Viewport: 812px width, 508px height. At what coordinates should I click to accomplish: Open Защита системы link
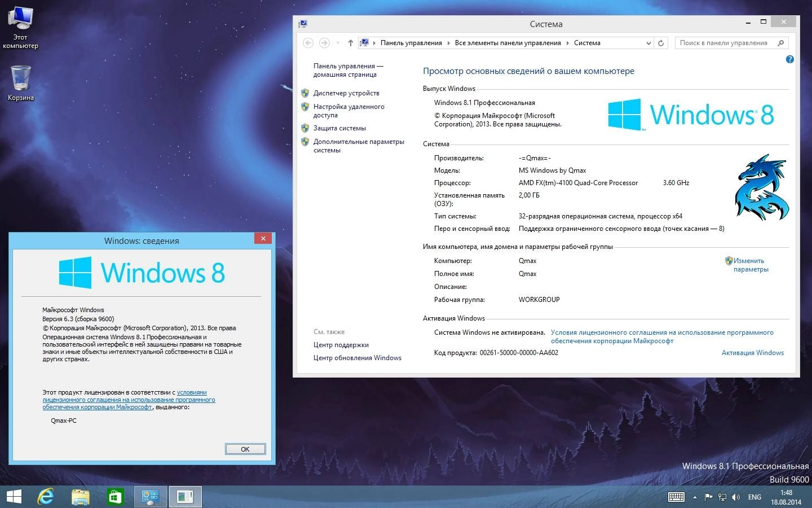339,128
